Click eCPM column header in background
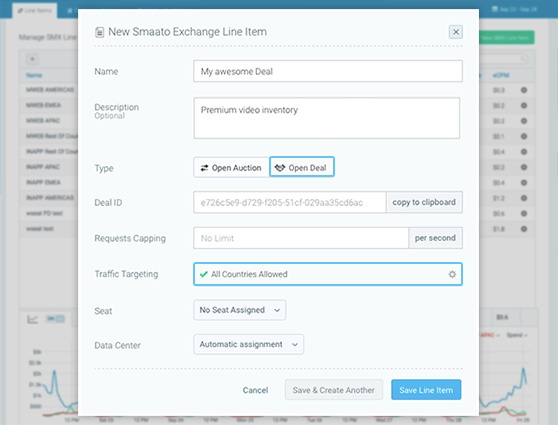Screen dimensions: 558x425 point(501,75)
